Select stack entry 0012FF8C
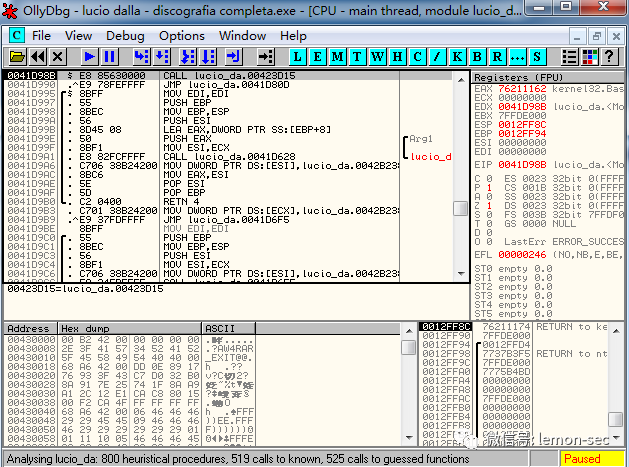The height and width of the screenshot is (467, 629). [x=445, y=327]
